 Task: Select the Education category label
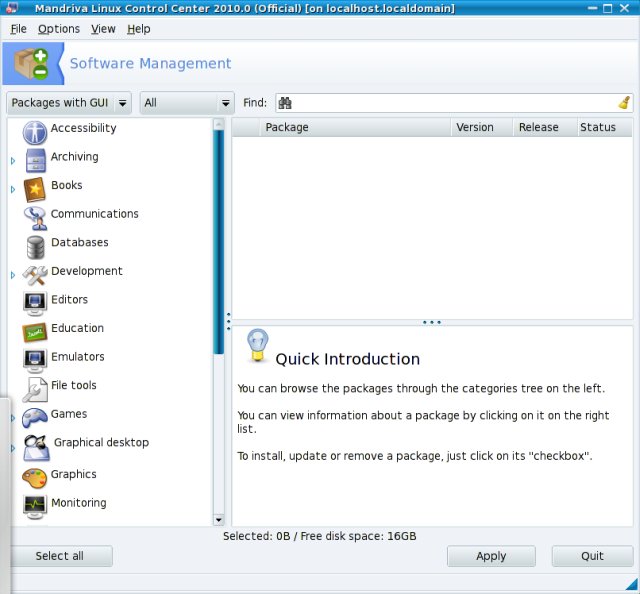[78, 328]
